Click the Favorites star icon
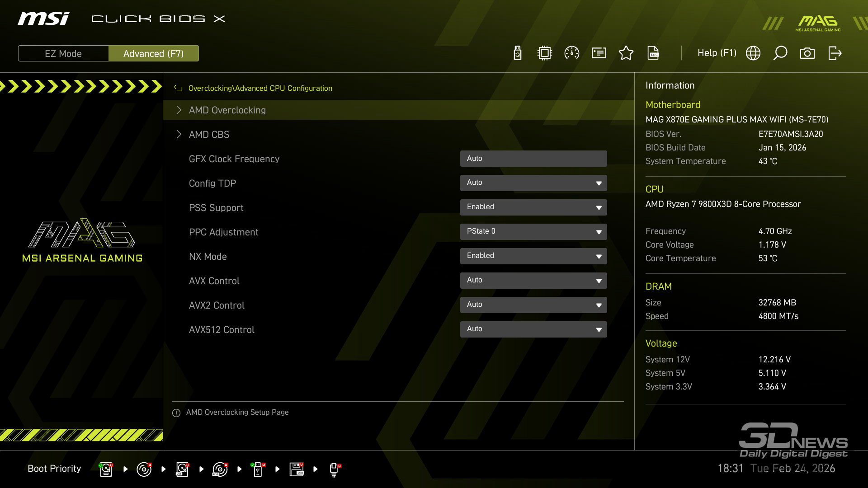The width and height of the screenshot is (868, 488). (x=626, y=53)
